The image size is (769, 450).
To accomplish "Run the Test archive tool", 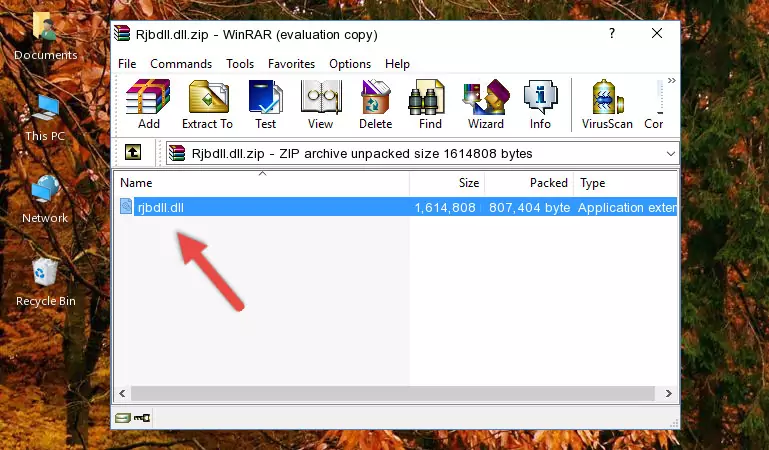I will tap(265, 104).
